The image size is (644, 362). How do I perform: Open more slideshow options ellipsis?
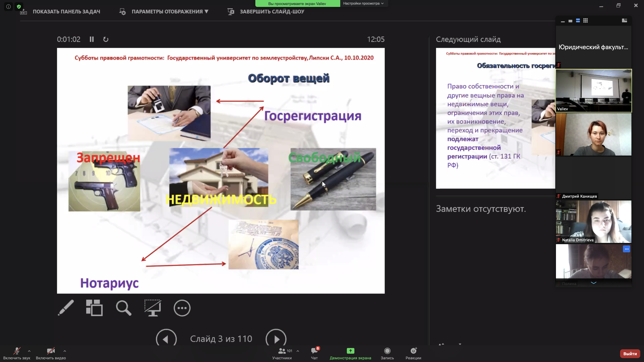(182, 308)
